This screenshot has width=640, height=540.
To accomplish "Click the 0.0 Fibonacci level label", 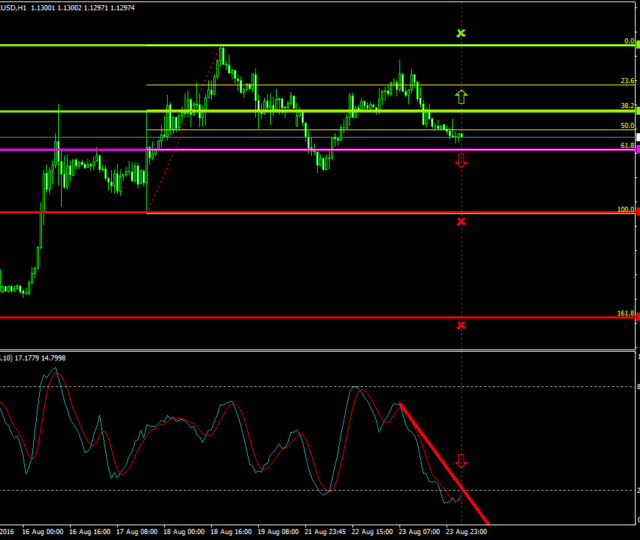I will pyautogui.click(x=629, y=41).
